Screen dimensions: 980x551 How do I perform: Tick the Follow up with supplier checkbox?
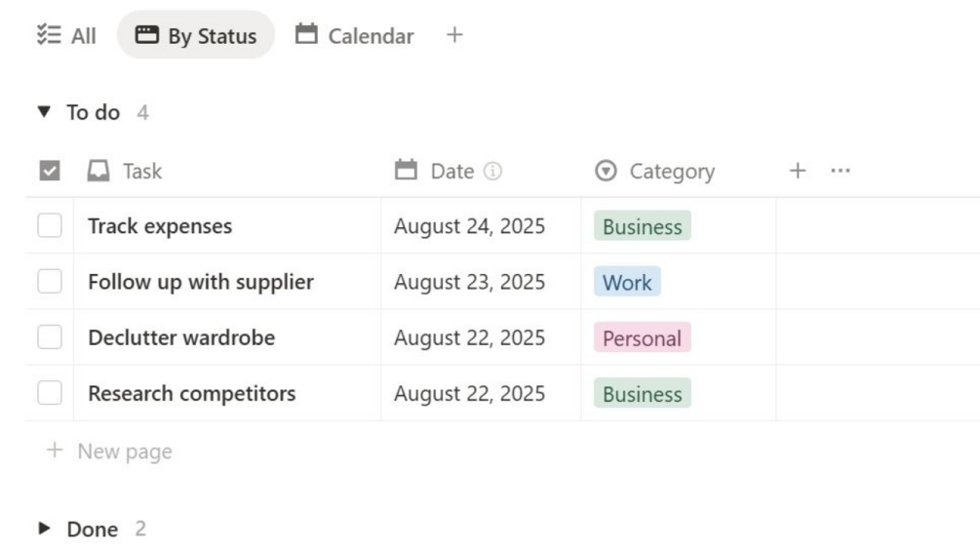50,282
